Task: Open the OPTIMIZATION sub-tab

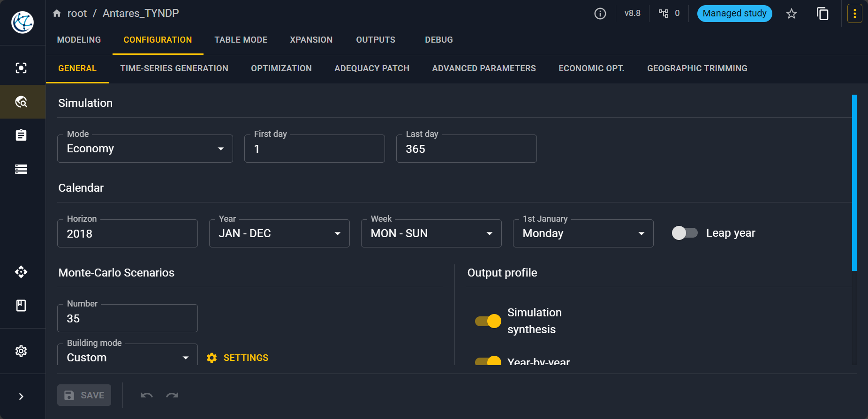Action: point(281,68)
